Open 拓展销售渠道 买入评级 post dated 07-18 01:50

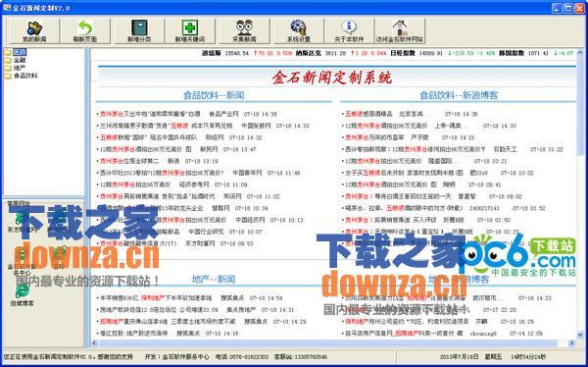pos(391,220)
